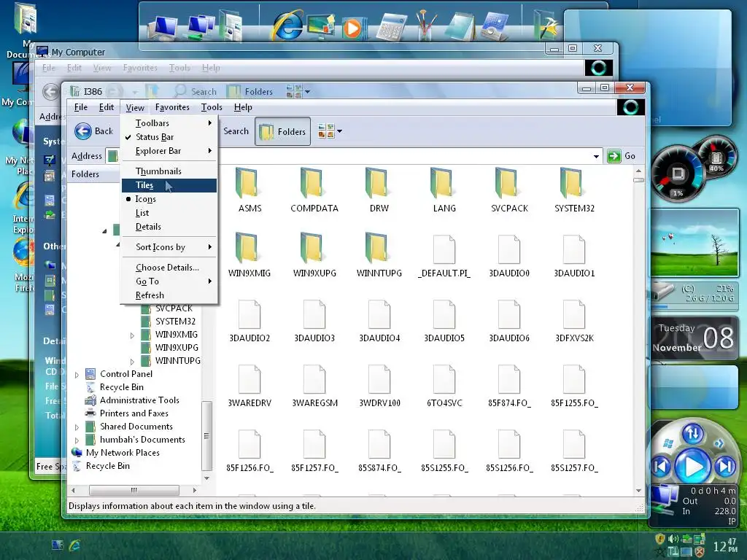Viewport: 747px width, 560px height.
Task: Select My Network Places in tree
Action: click(123, 453)
